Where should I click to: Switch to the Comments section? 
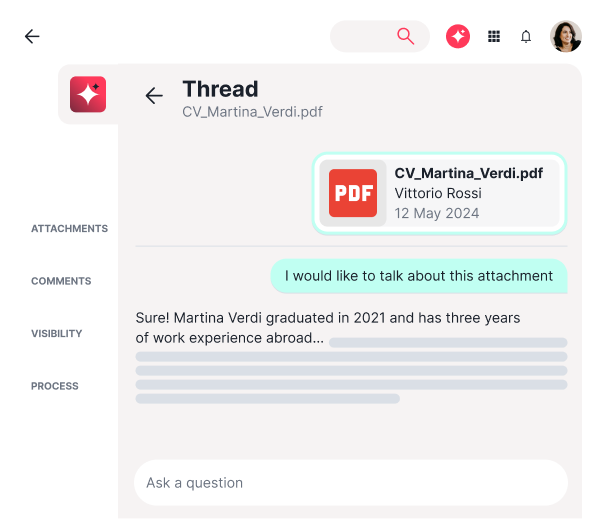(x=61, y=281)
